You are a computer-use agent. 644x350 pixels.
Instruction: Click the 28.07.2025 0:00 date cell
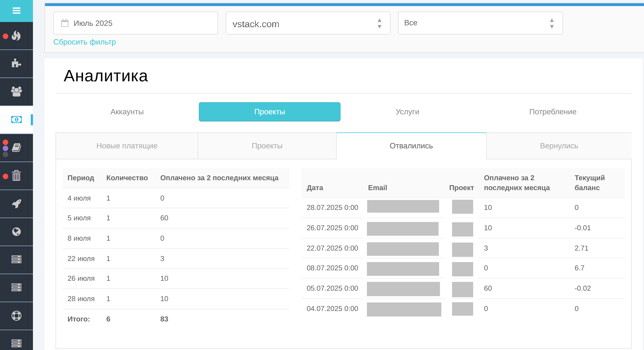click(x=332, y=207)
